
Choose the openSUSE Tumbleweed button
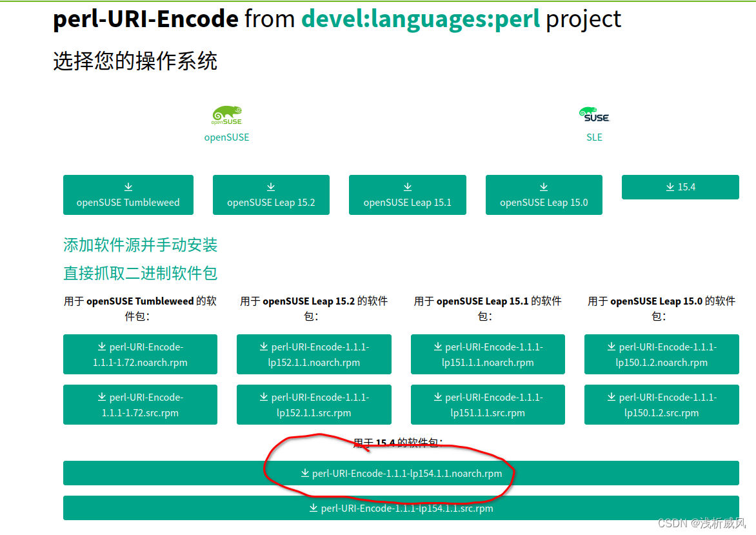(x=128, y=195)
